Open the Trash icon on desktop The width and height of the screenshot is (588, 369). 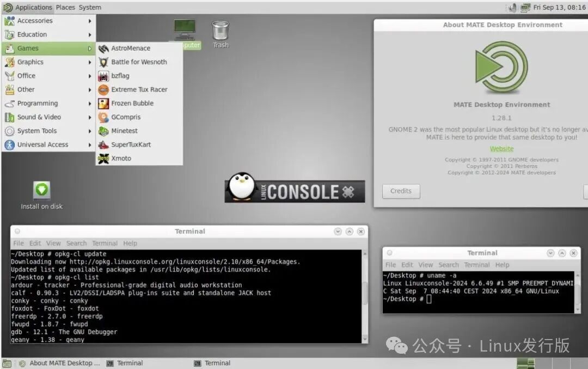(x=220, y=34)
